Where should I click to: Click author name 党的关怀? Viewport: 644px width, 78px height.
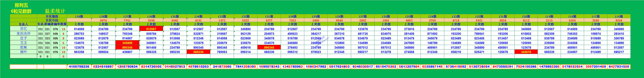pyautogui.click(x=23, y=33)
